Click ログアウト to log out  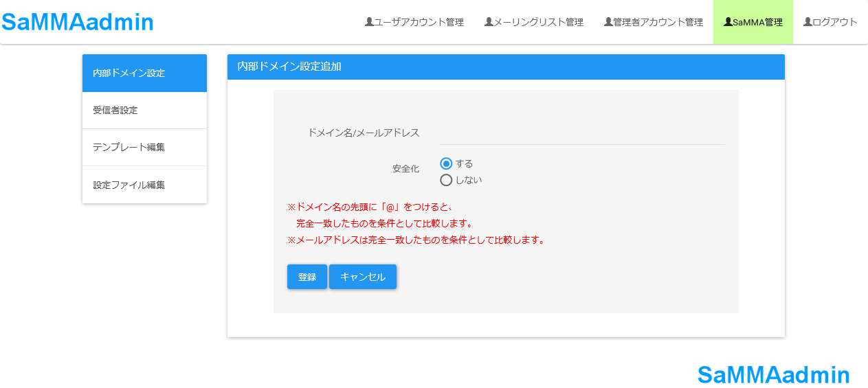tap(830, 22)
